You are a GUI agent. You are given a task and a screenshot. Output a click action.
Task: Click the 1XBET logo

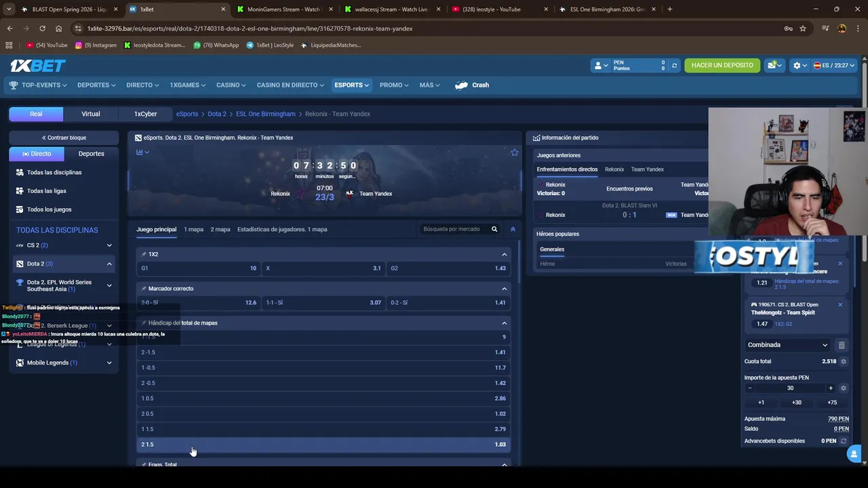tap(37, 66)
